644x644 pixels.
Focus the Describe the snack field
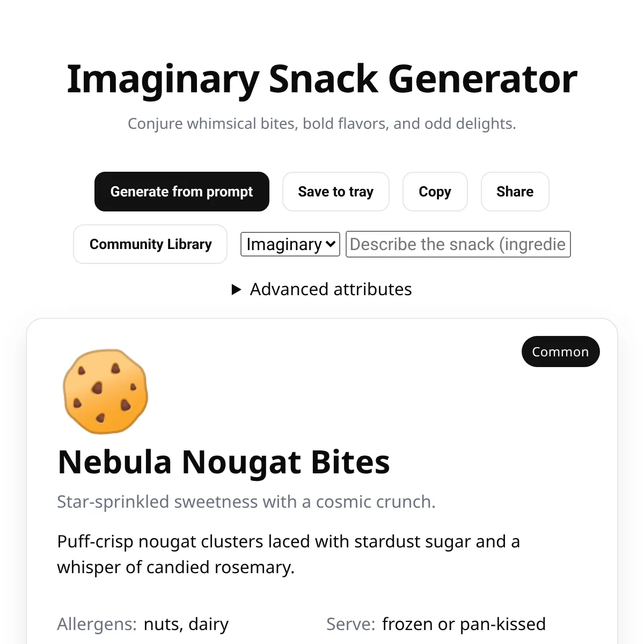(458, 244)
